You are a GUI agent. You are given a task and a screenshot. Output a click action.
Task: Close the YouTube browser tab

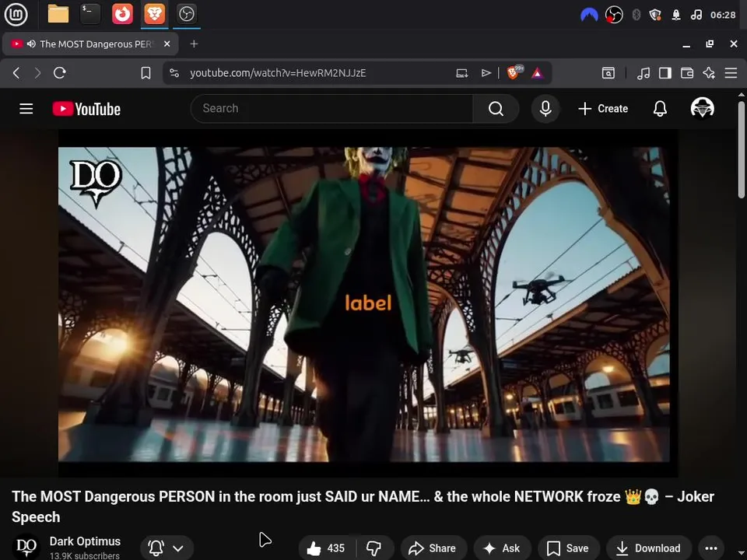[167, 44]
